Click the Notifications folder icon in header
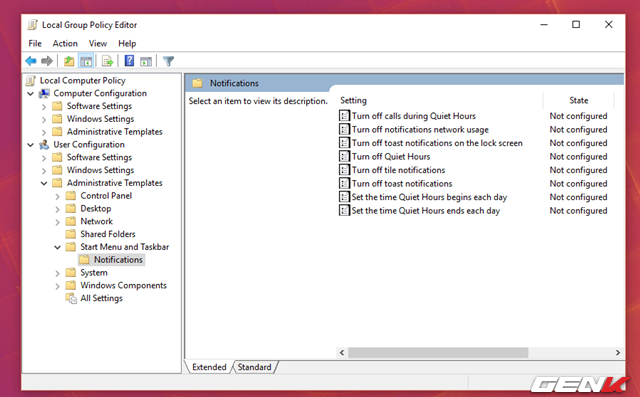This screenshot has height=397, width=640. 198,83
